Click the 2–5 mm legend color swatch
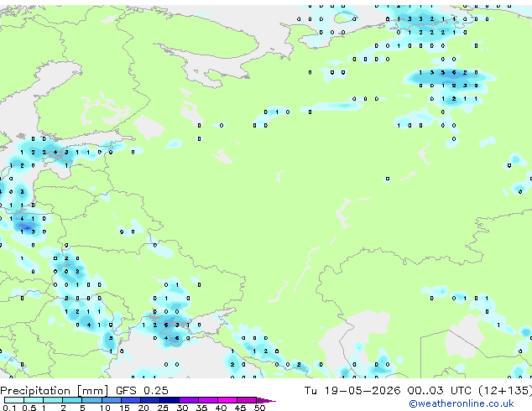532x411 pixels. coord(72,400)
